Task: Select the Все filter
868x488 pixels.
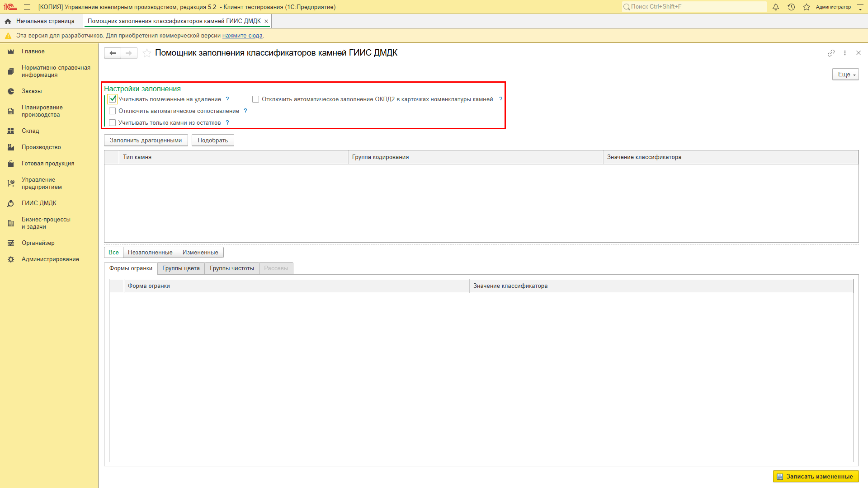Action: [x=113, y=253]
